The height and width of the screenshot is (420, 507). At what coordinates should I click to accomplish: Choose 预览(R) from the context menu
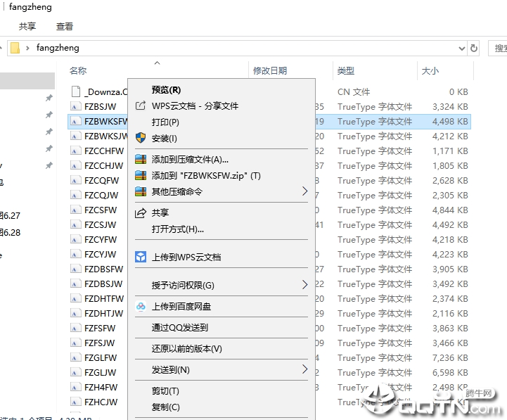(x=166, y=89)
